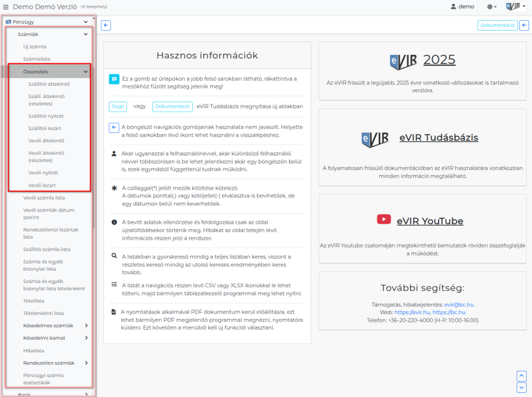Expand the Rendezetlen számlák submenu
This screenshot has width=532, height=397.
(x=86, y=363)
